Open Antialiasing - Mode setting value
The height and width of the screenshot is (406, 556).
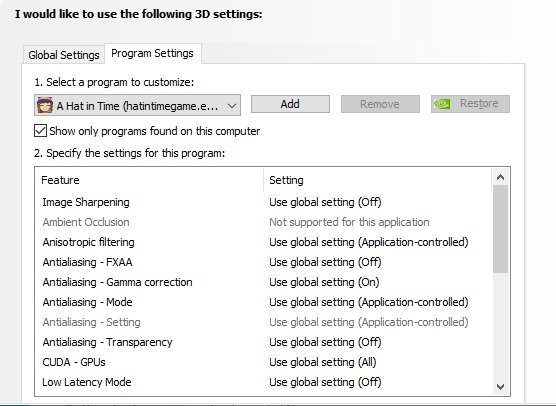pos(369,302)
